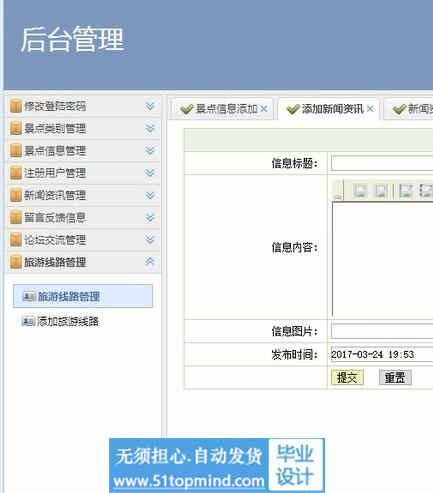
Task: Open the 添加旅游线路 link
Action: pyautogui.click(x=68, y=321)
